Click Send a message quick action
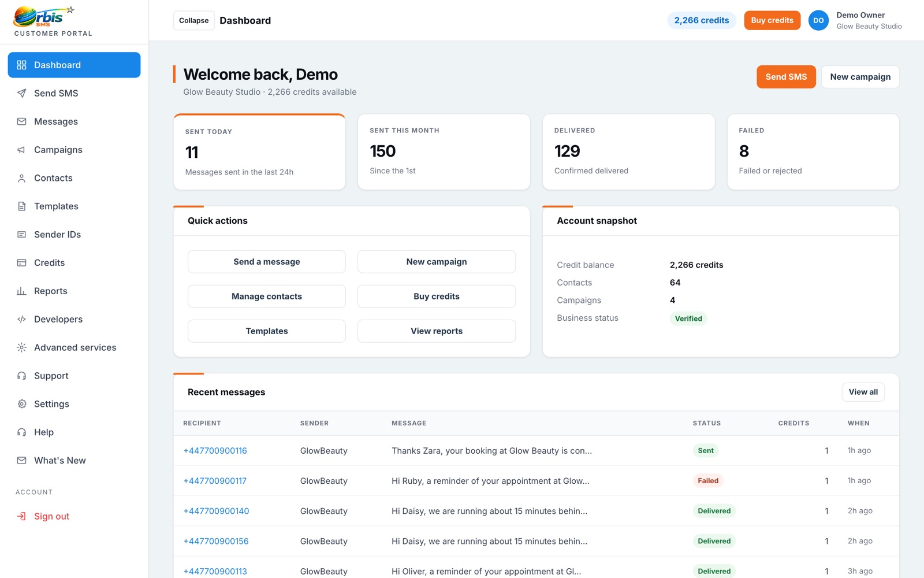 pos(267,262)
